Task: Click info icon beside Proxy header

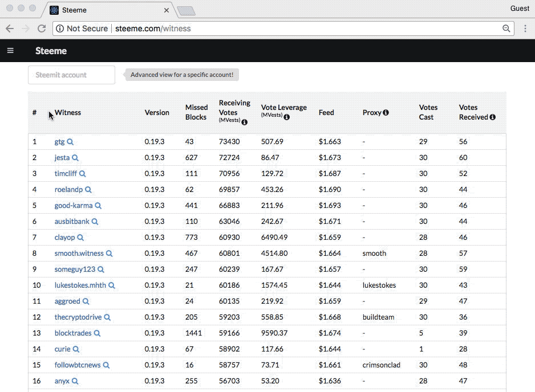Action: (x=386, y=113)
